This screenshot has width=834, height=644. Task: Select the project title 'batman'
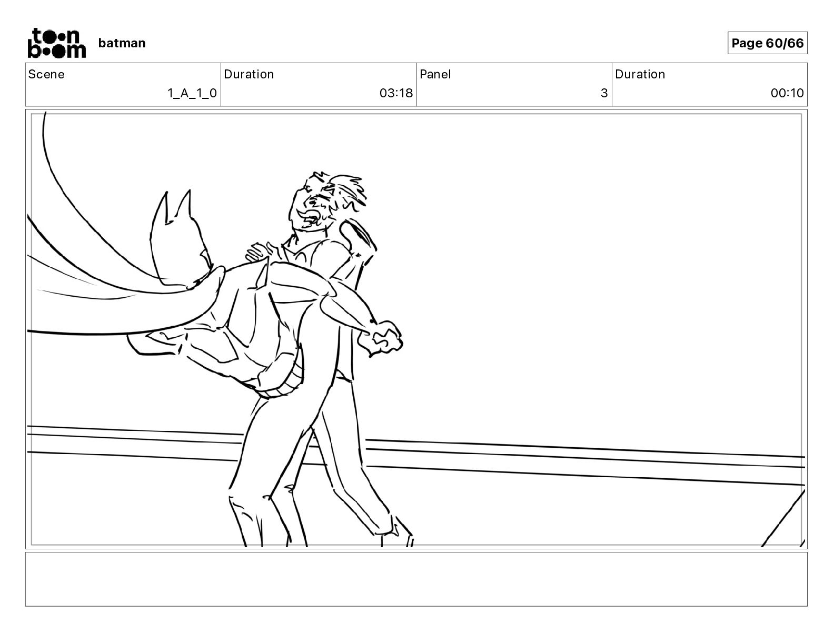coord(122,43)
